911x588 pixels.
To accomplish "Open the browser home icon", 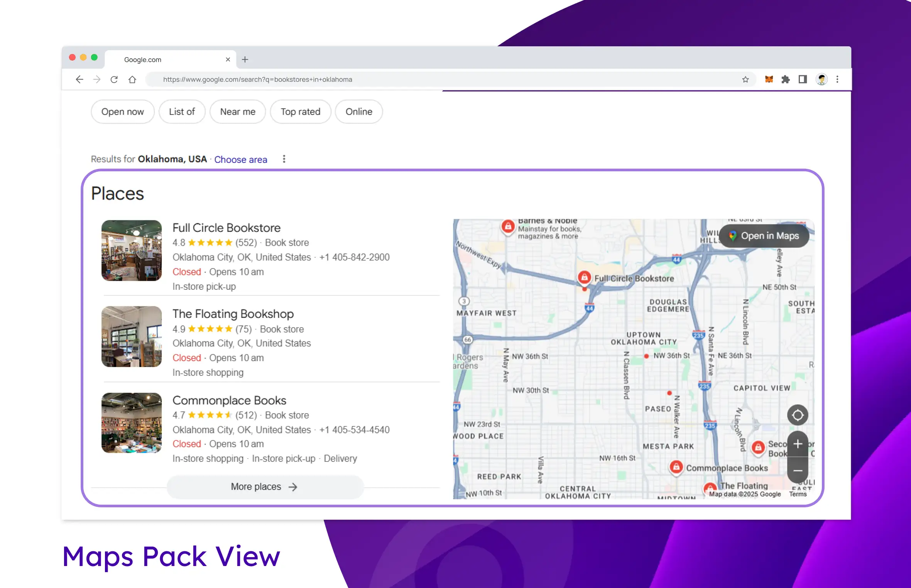I will (x=132, y=79).
